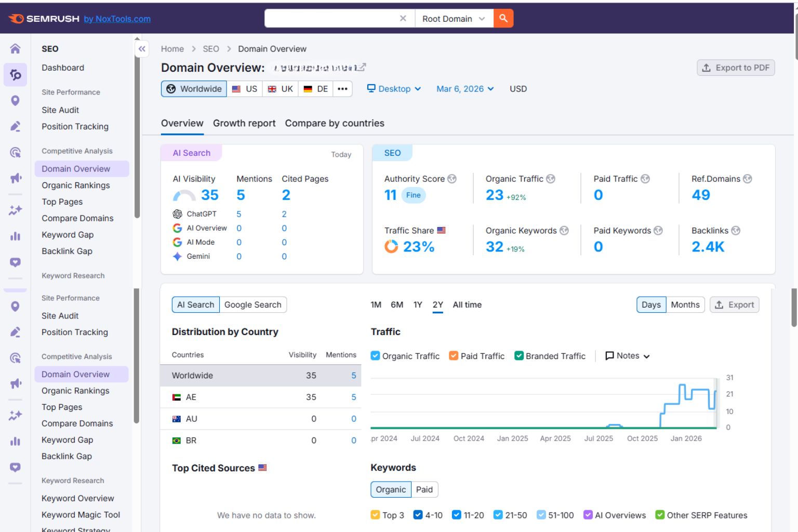This screenshot has width=798, height=532.
Task: Open the Compare by countries tab
Action: pyautogui.click(x=334, y=123)
